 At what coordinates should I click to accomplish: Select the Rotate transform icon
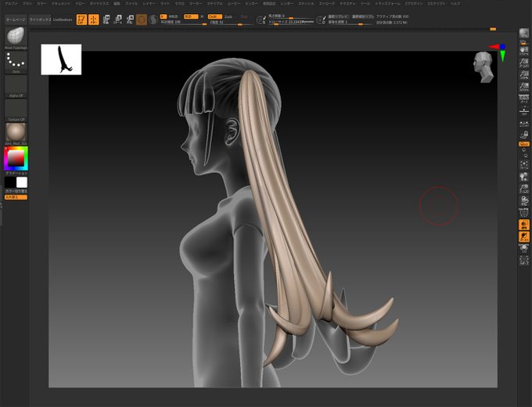(130, 20)
